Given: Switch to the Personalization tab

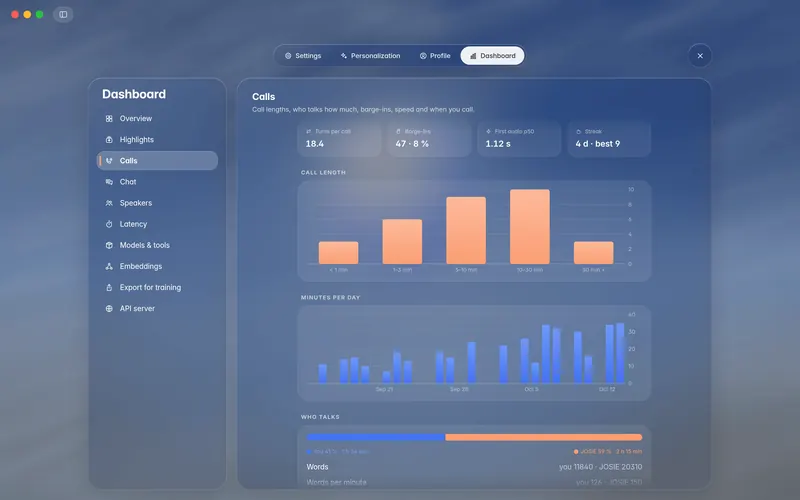Looking at the screenshot, I should [370, 56].
